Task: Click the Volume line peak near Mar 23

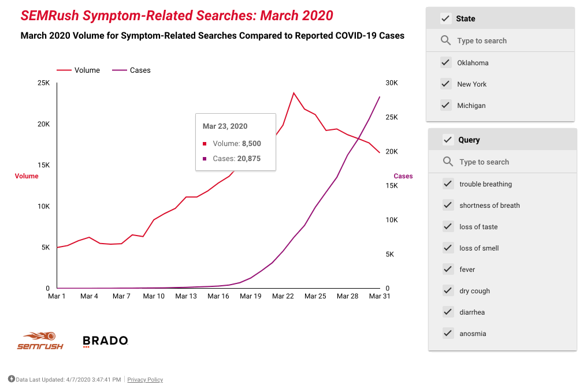Action: tap(293, 92)
